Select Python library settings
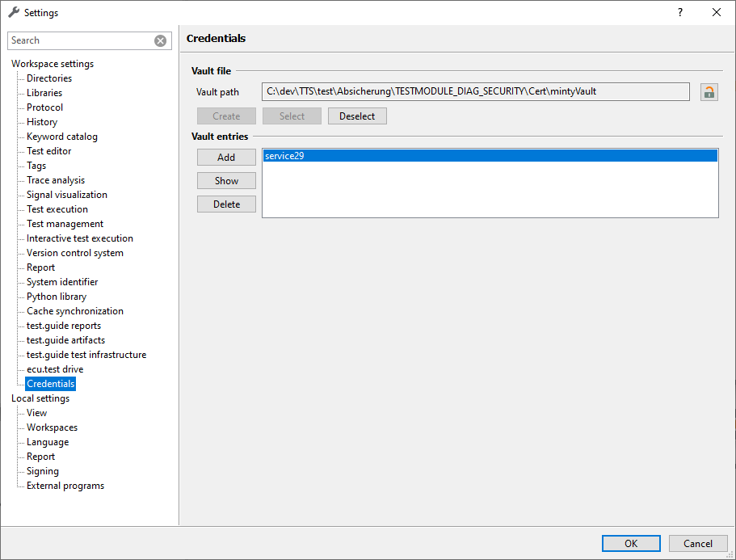This screenshot has width=736, height=560. (x=57, y=297)
